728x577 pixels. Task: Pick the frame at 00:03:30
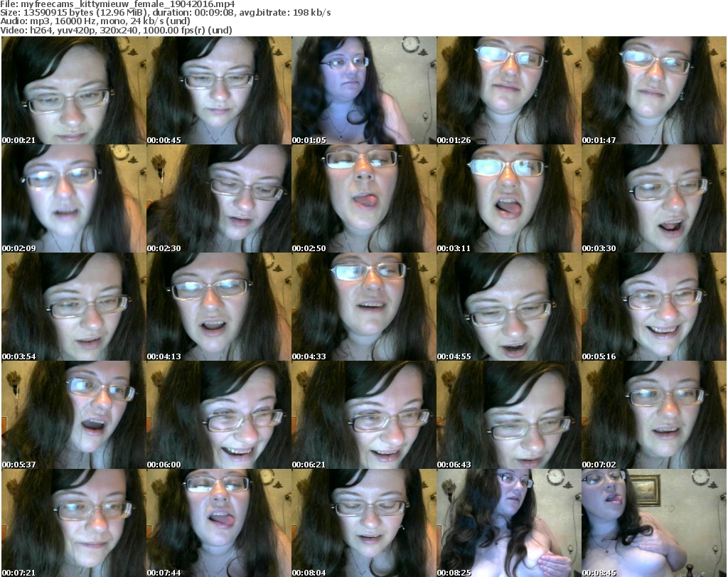(x=654, y=198)
